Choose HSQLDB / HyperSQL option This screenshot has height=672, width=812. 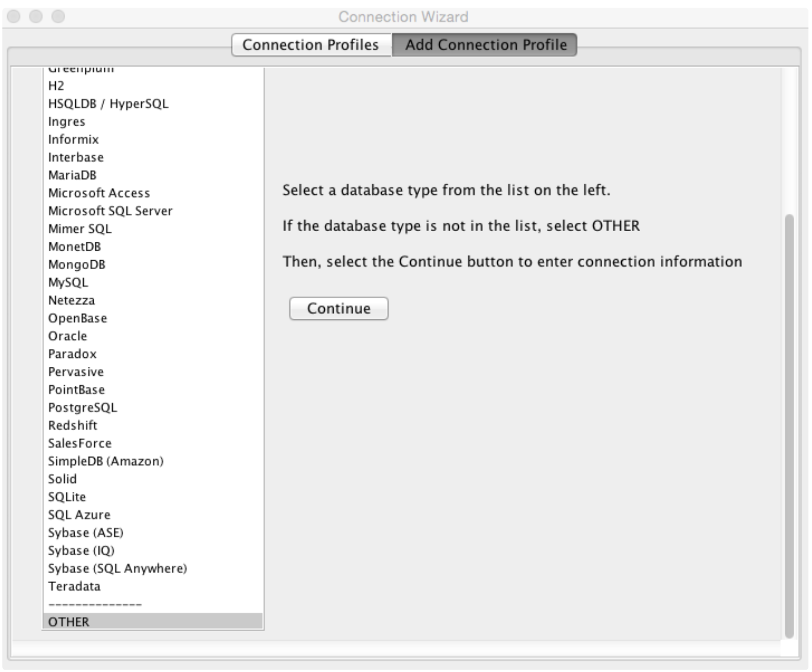pyautogui.click(x=108, y=104)
